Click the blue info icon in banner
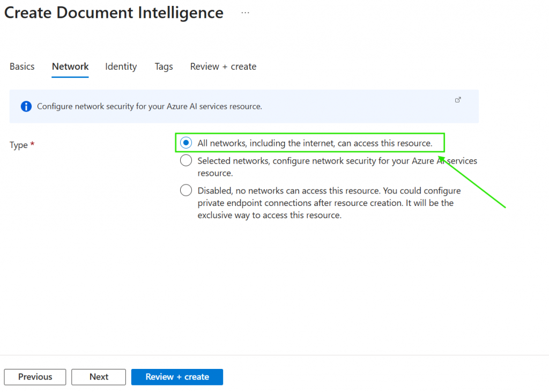The width and height of the screenshot is (549, 392). point(26,106)
